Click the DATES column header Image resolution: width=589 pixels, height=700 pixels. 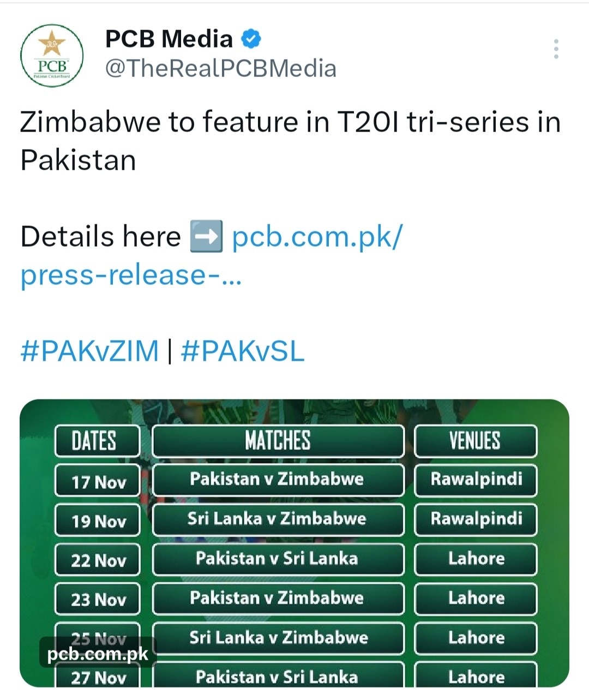coord(97,441)
